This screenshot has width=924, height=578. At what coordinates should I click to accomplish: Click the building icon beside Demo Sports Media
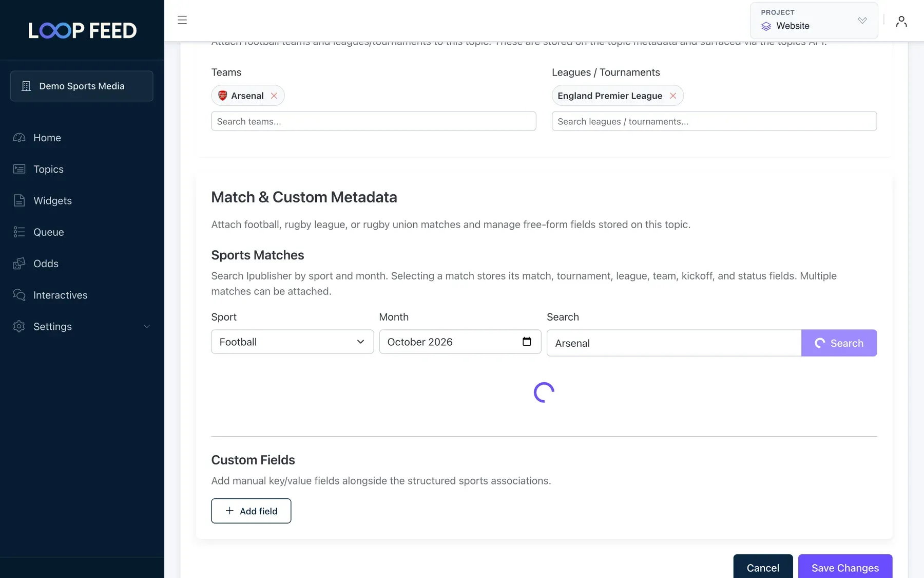[26, 86]
